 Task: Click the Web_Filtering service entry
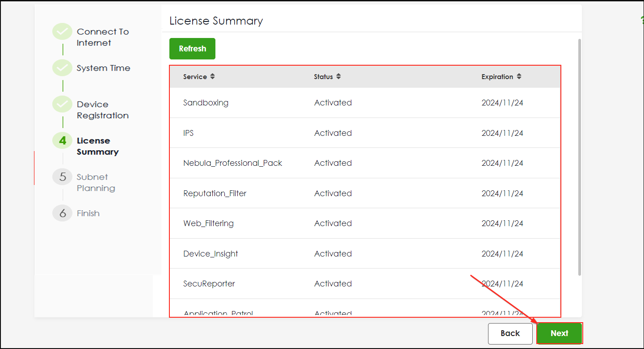[208, 223]
